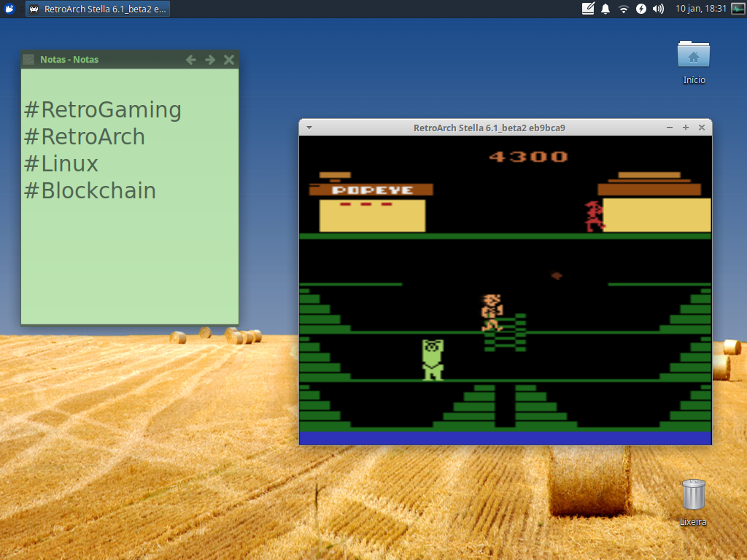Open the clock showing 10 jan, 18:31
747x560 pixels.
700,9
